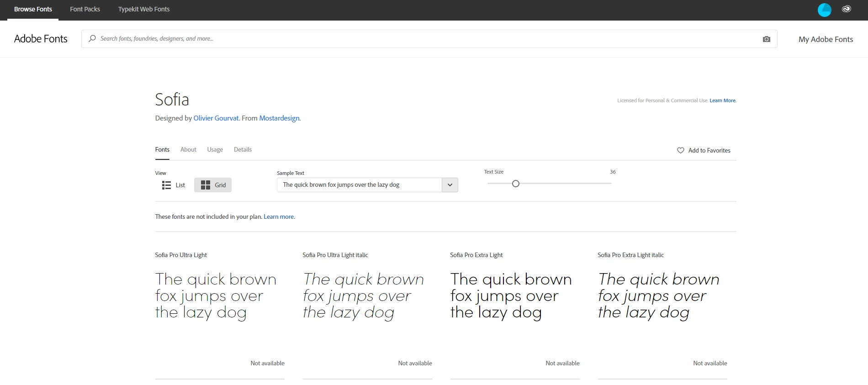Click the Sofia Pro Ultra Light sample preview

[216, 296]
